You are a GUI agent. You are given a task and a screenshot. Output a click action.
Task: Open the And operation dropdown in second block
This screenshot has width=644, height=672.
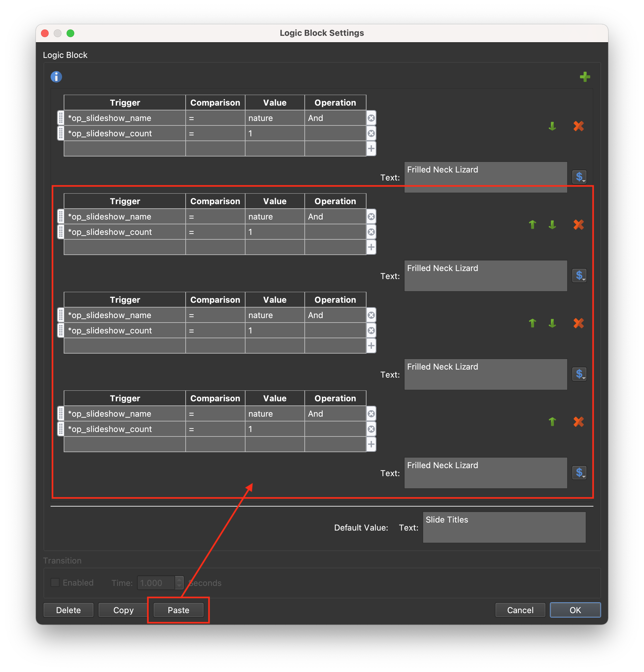pyautogui.click(x=335, y=217)
